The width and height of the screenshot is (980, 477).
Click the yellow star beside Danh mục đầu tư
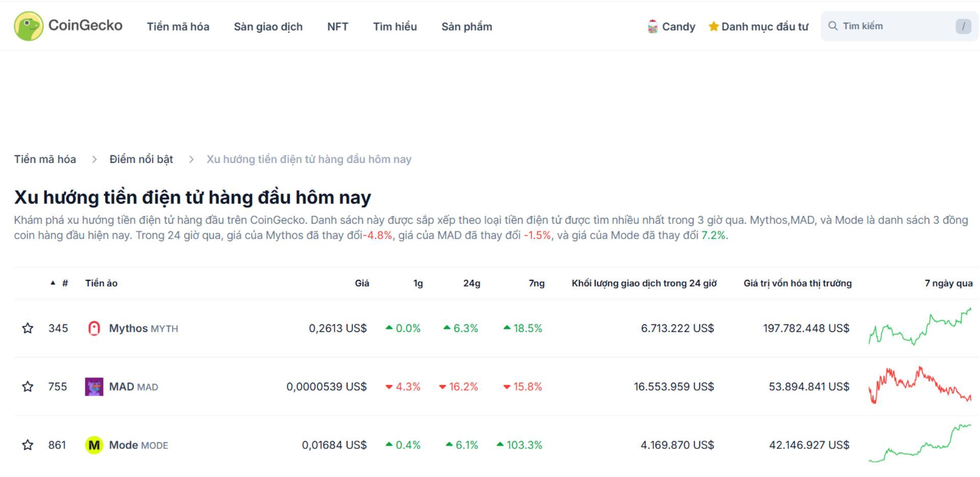(714, 26)
